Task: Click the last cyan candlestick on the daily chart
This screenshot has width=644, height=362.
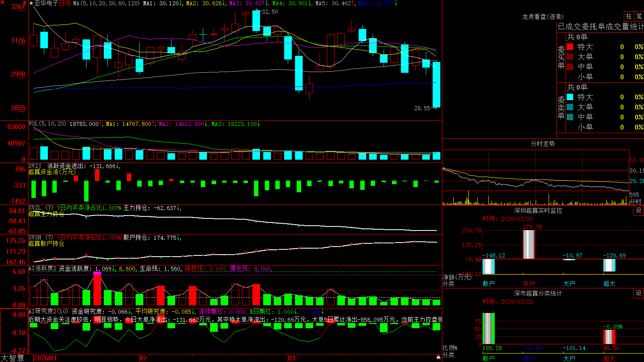Action: pos(436,84)
